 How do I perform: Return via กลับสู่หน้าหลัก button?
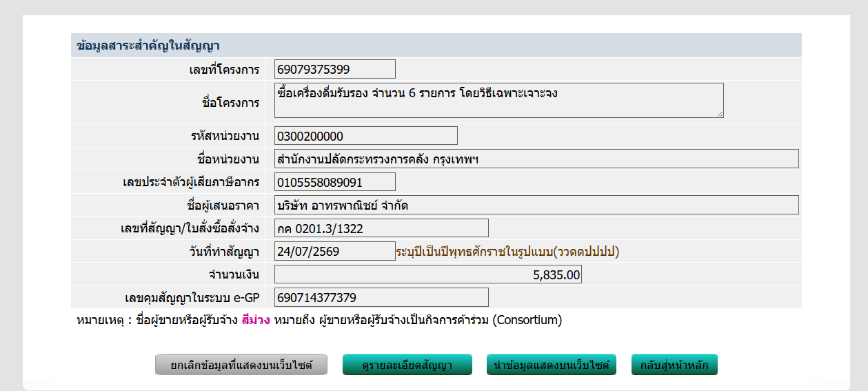pyautogui.click(x=674, y=365)
